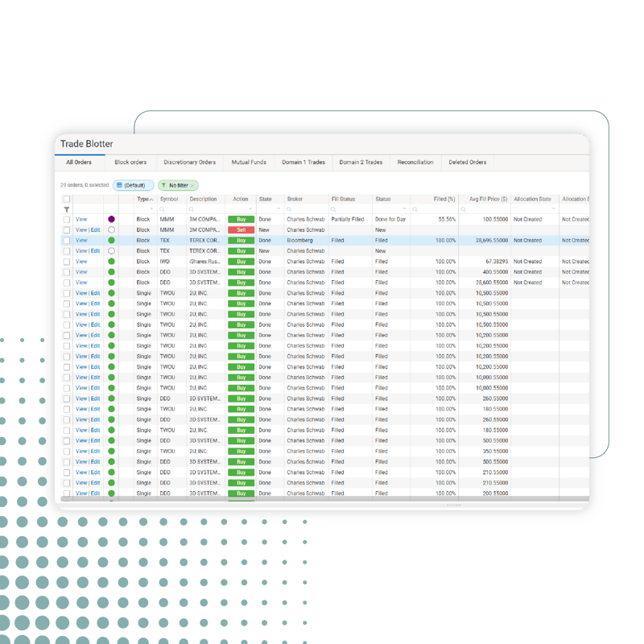Viewport: 644px width, 644px height.
Task: Click the search icon under Avg Fill Price
Action: (463, 209)
